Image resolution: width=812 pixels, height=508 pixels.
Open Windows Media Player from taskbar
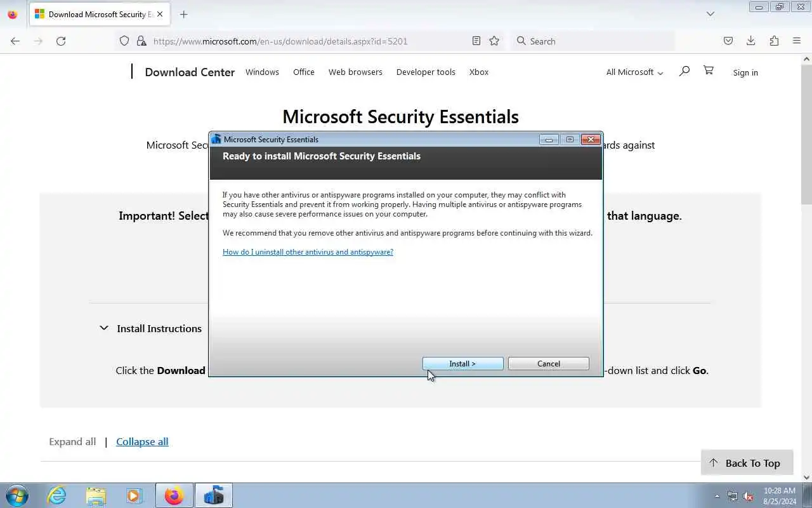(x=134, y=495)
